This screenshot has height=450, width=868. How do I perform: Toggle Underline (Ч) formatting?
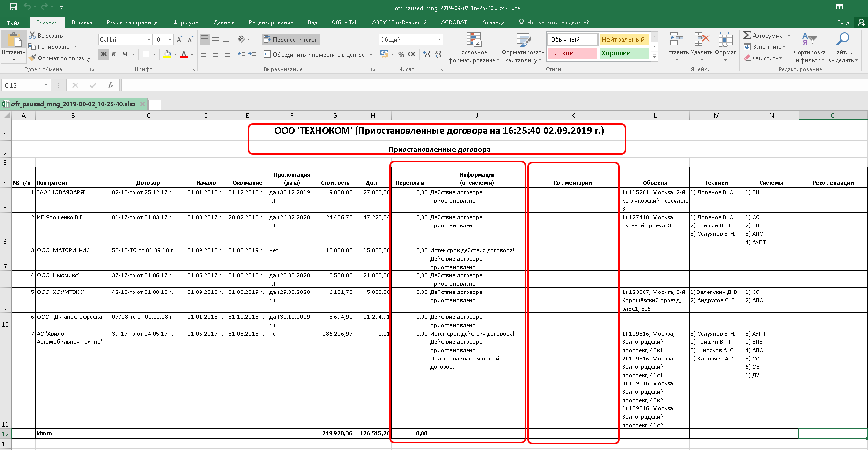pos(125,54)
